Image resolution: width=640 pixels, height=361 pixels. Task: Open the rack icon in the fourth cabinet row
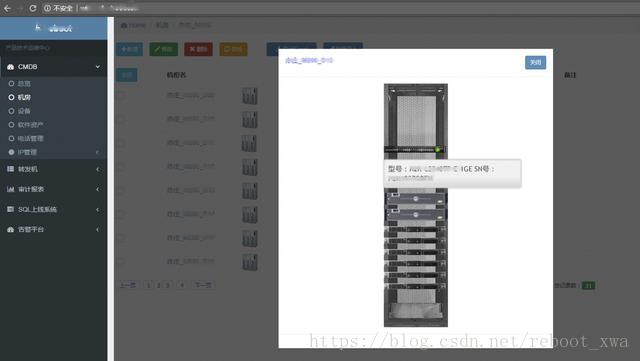pos(249,167)
